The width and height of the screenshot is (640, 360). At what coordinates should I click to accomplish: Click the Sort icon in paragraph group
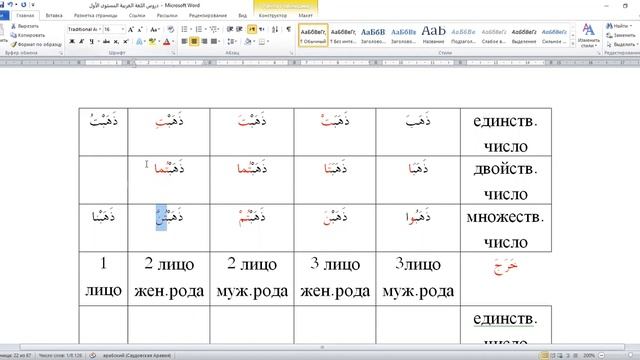(275, 29)
